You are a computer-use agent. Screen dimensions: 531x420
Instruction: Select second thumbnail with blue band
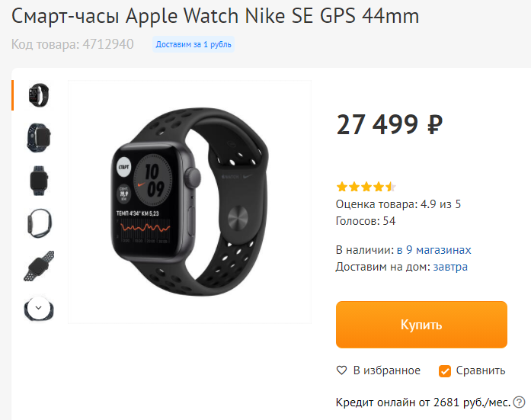click(x=39, y=138)
